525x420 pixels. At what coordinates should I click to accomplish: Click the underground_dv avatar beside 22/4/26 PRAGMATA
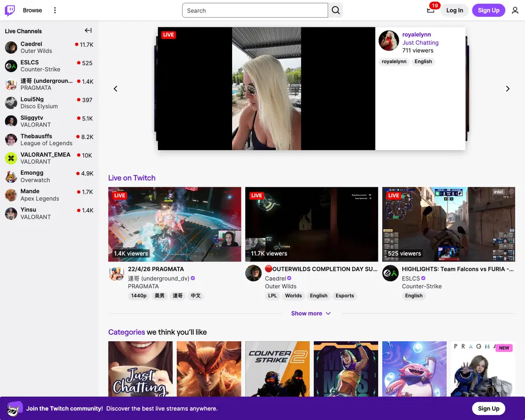(116, 274)
